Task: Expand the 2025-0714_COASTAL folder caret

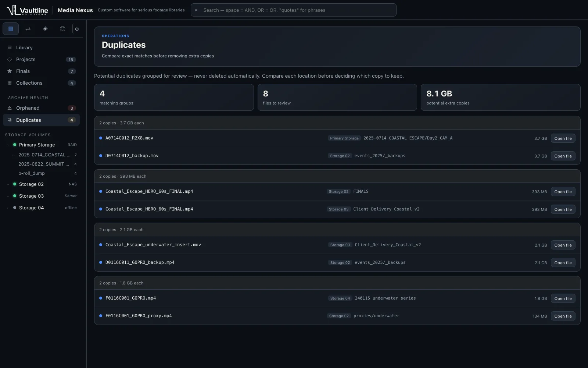Action: [x=13, y=155]
